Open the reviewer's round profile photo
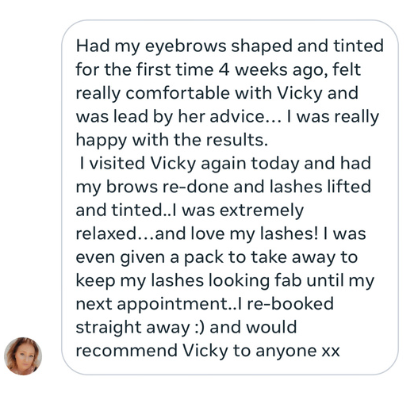This screenshot has height=409, width=409. coord(23,356)
